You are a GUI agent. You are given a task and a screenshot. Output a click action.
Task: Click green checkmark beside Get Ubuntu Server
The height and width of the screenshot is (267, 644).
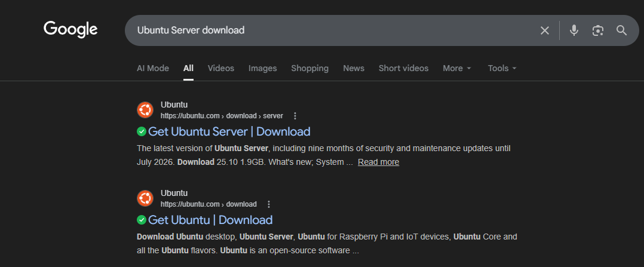(x=141, y=131)
